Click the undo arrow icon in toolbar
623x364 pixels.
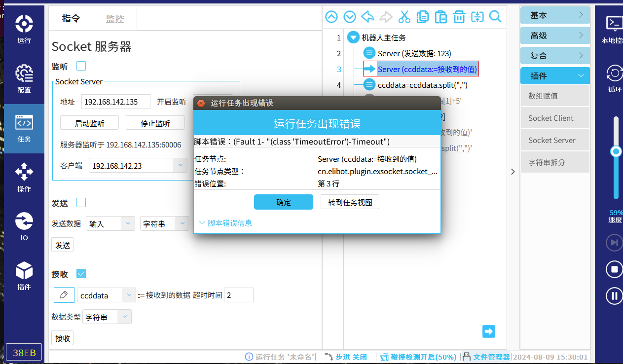367,17
